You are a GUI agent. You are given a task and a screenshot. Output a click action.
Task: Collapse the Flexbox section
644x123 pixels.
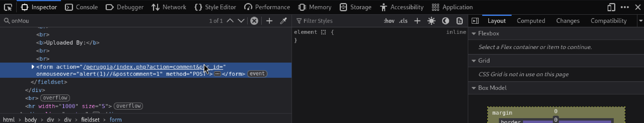click(x=473, y=34)
